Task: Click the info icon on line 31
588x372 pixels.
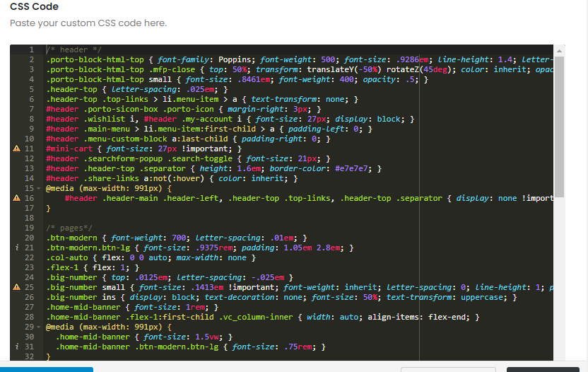Action: (16, 347)
